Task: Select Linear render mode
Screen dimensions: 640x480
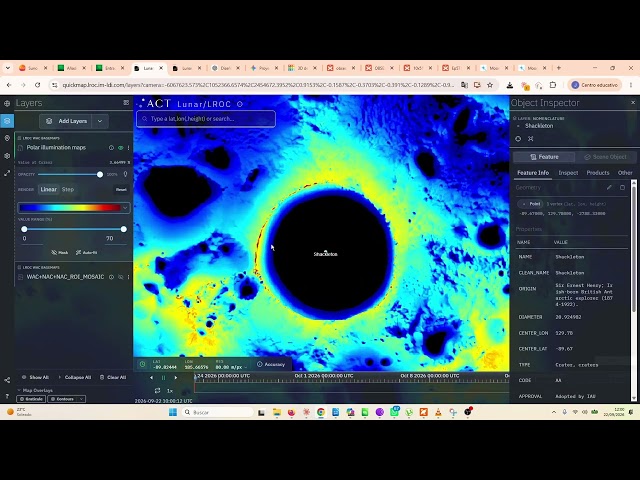Action: tap(48, 189)
